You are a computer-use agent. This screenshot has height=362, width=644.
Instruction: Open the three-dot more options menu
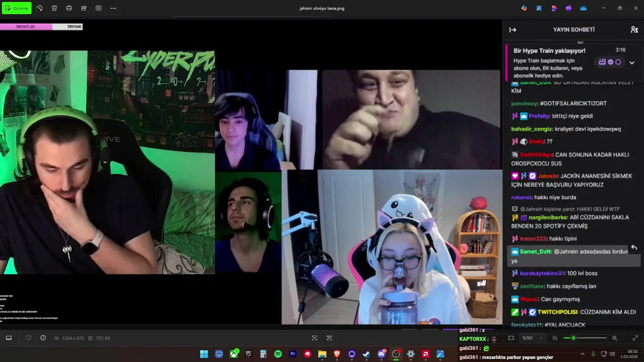113,8
